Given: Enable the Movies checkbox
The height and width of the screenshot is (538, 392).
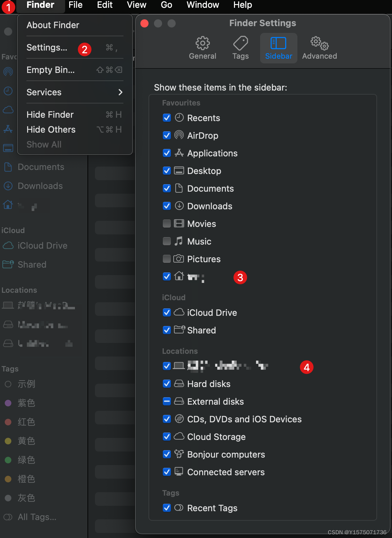Looking at the screenshot, I should [167, 224].
